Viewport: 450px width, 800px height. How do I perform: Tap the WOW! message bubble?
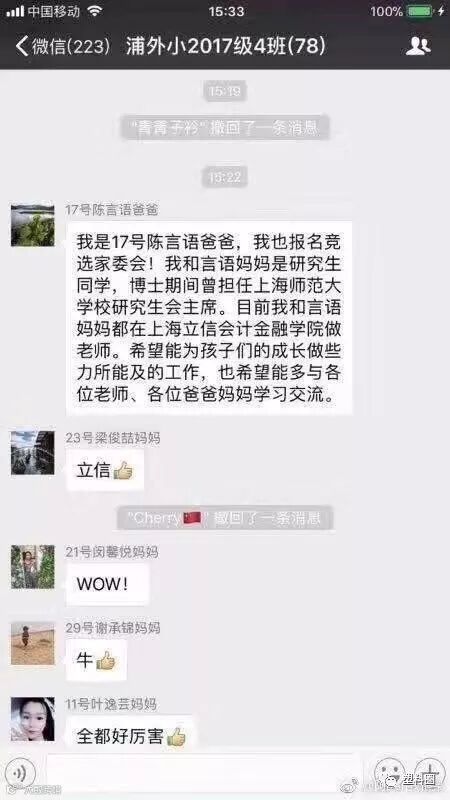107,584
